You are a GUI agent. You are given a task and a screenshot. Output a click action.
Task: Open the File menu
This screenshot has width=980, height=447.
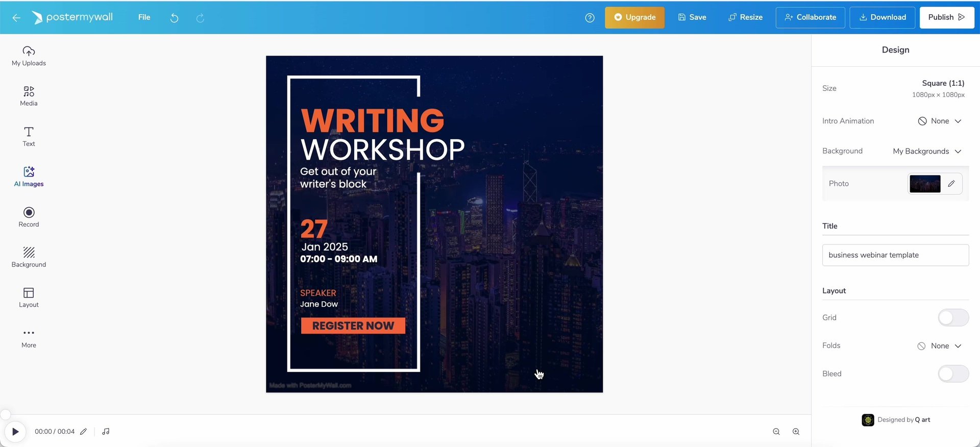point(144,17)
